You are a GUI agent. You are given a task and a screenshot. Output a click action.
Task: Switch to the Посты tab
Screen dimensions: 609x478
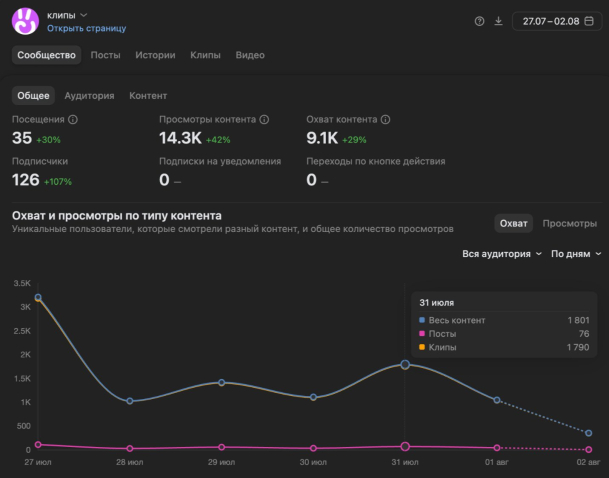(x=105, y=55)
